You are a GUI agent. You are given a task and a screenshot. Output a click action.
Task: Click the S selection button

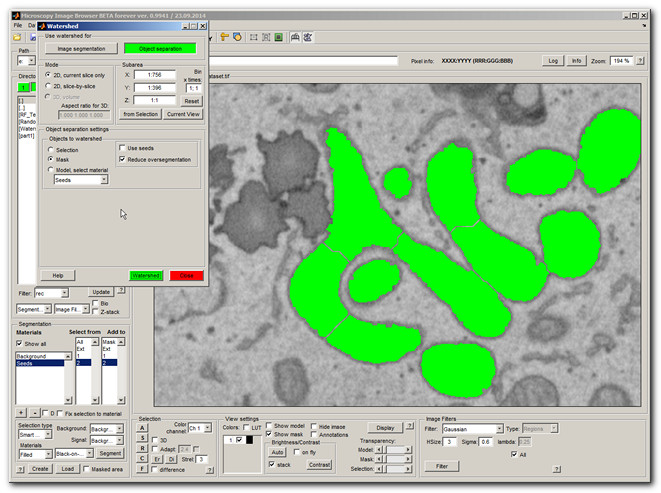point(143,438)
